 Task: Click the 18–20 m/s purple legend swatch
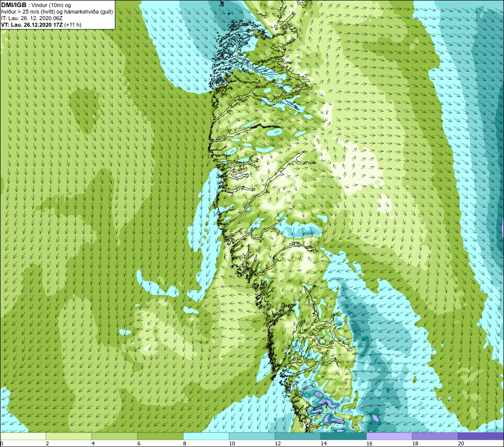pos(435,436)
